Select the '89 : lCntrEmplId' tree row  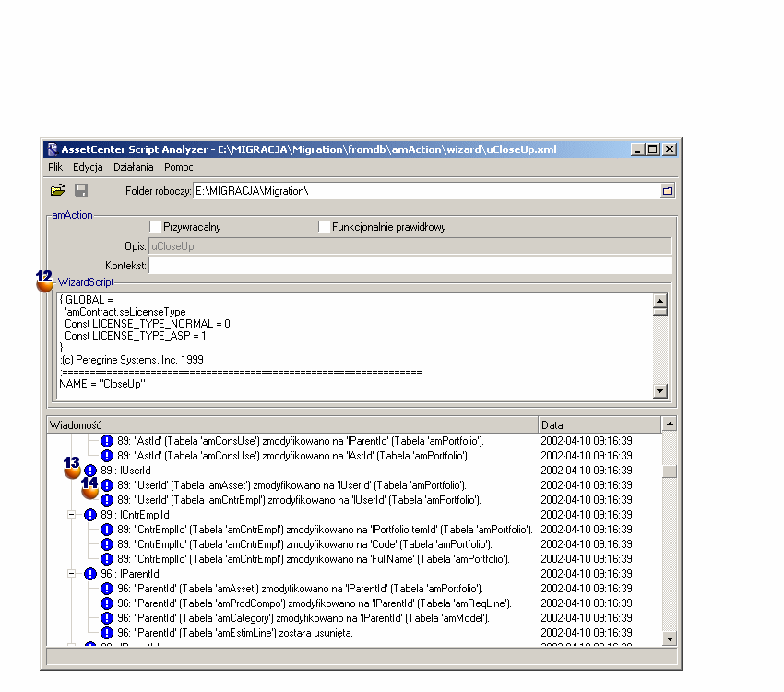tap(135, 515)
